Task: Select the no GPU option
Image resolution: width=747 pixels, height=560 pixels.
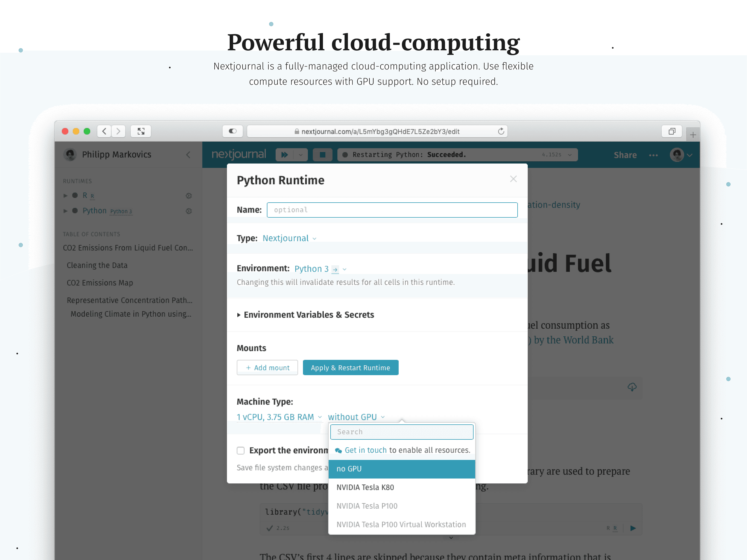Action: pos(349,469)
